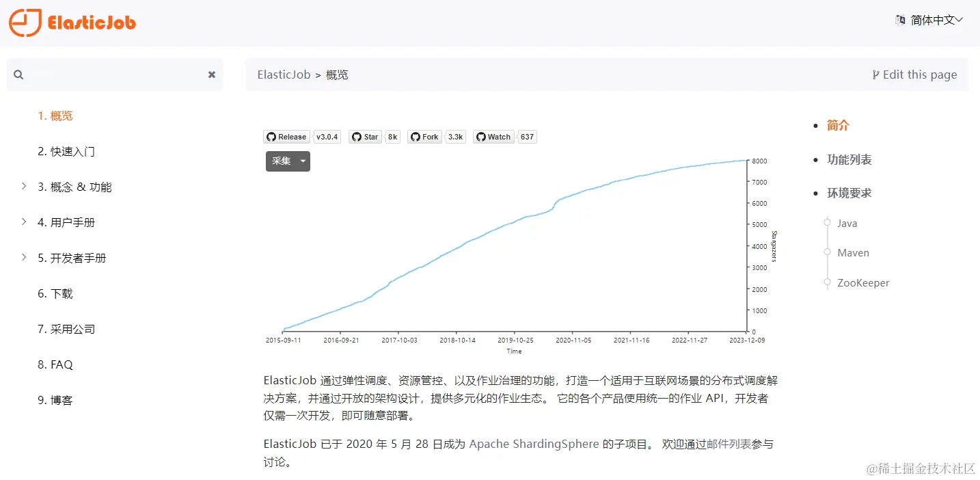980x480 pixels.
Task: Click the search magnifier icon
Action: click(x=18, y=75)
